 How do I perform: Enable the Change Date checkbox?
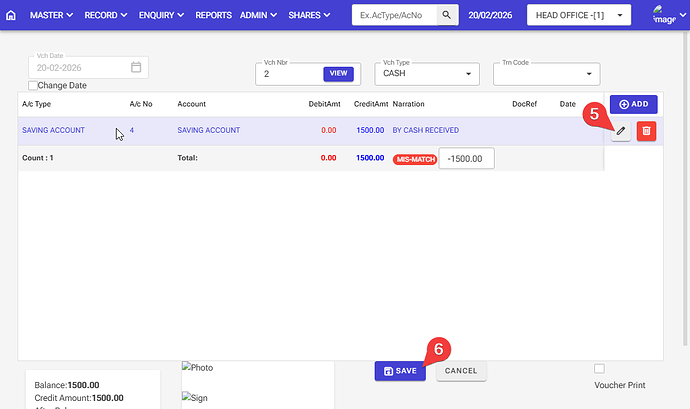pos(33,86)
